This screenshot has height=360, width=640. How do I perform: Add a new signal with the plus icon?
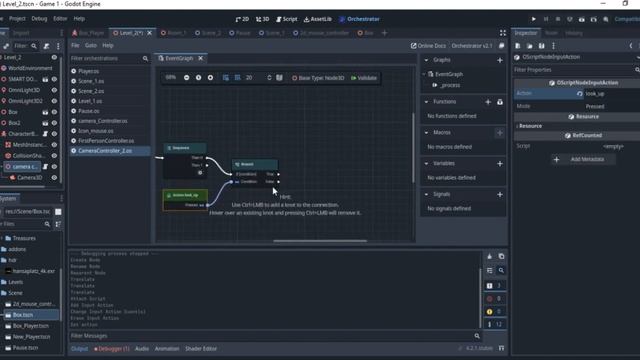pyautogui.click(x=500, y=195)
